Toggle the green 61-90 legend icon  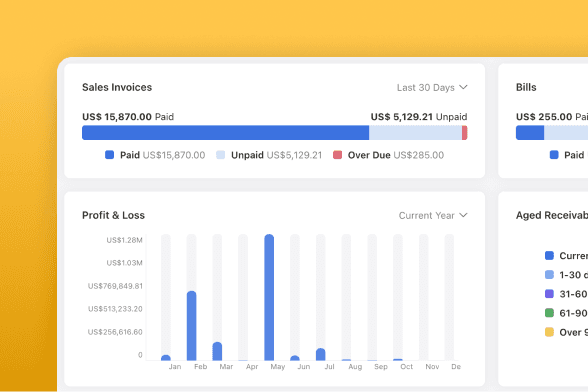pyautogui.click(x=549, y=313)
